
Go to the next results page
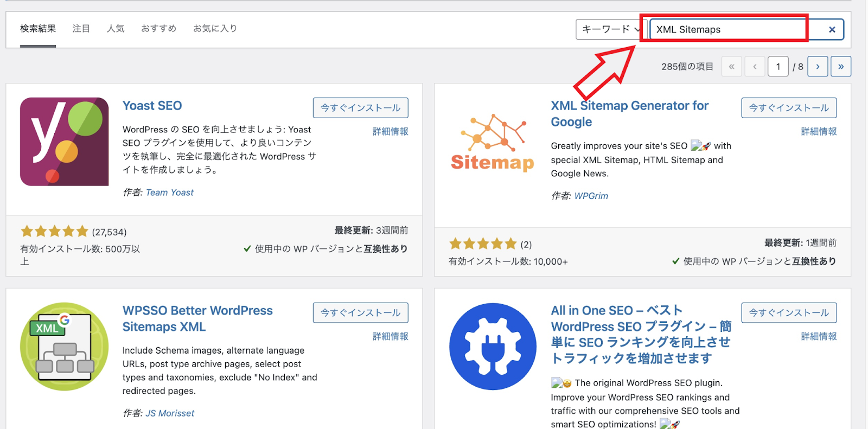click(818, 67)
